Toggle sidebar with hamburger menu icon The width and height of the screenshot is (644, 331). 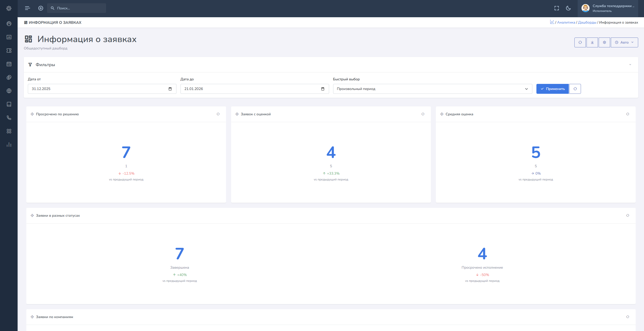(27, 8)
